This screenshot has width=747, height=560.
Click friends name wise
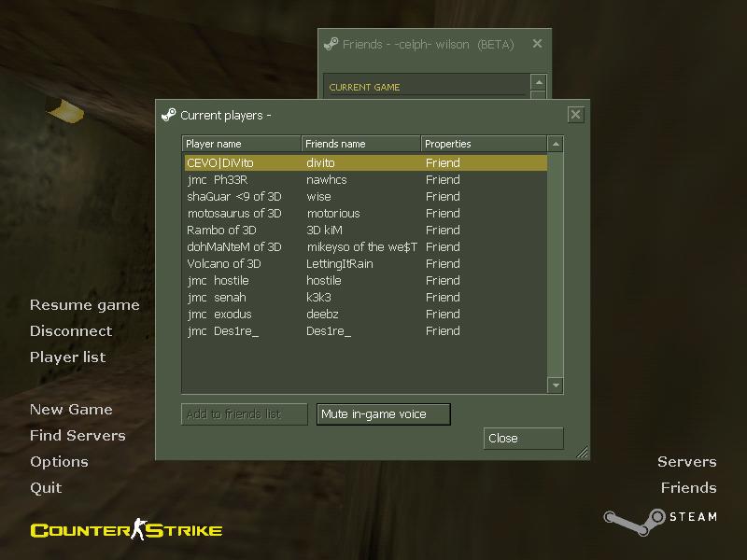318,197
